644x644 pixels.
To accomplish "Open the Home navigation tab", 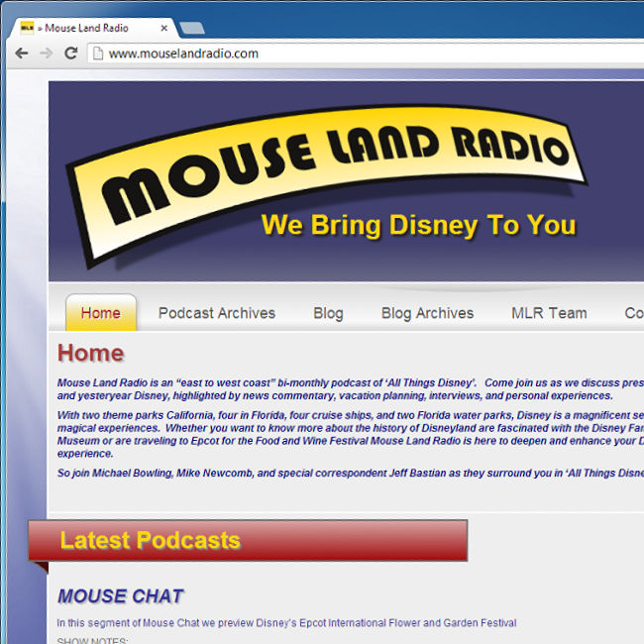I will [x=101, y=312].
